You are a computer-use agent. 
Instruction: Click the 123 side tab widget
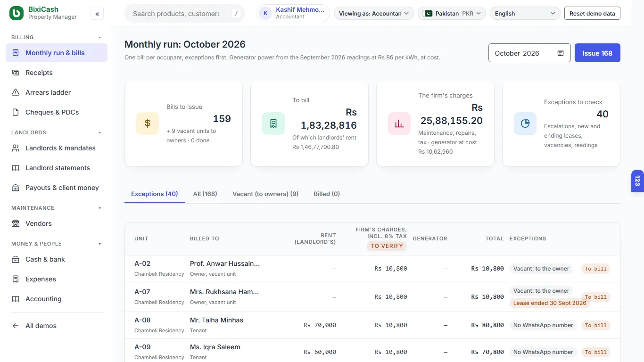637,181
